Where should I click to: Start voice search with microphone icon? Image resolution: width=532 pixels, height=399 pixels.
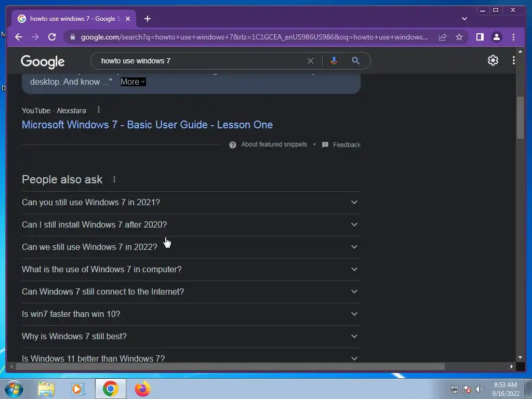tap(334, 61)
